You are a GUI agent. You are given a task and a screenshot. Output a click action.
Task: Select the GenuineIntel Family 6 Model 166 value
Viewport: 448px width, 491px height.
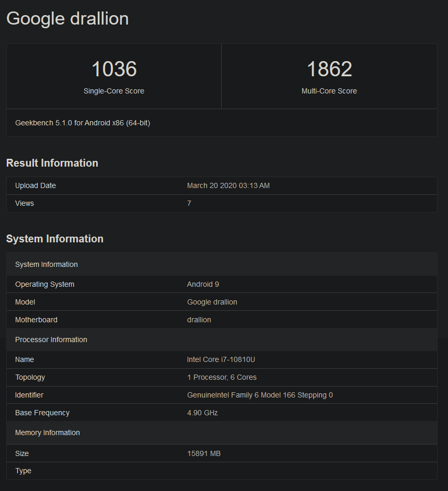coord(260,395)
